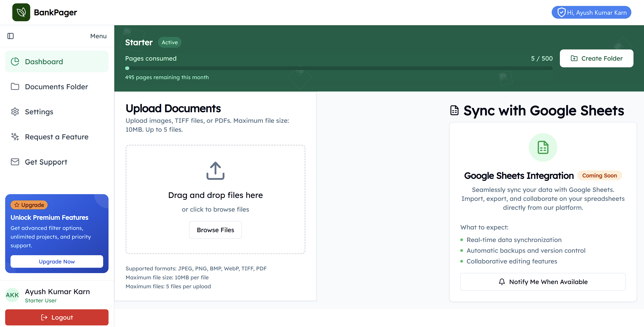
Task: Click the "Starter User" label
Action: (41, 301)
